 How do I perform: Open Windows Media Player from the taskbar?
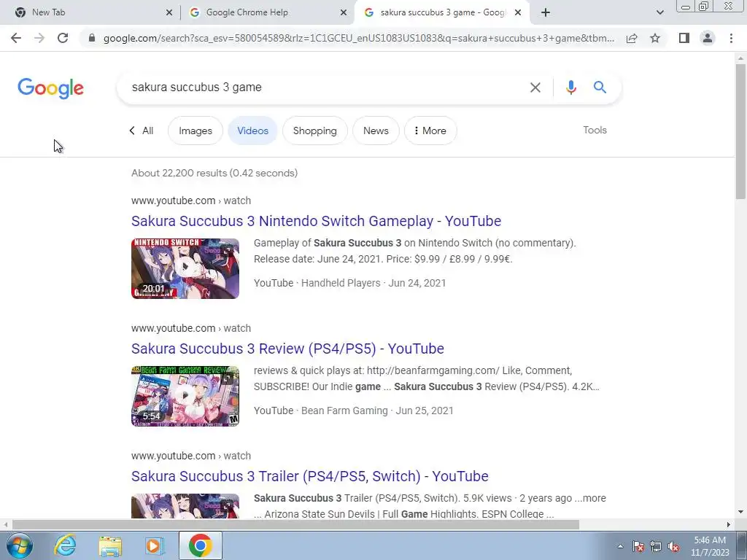tap(153, 545)
